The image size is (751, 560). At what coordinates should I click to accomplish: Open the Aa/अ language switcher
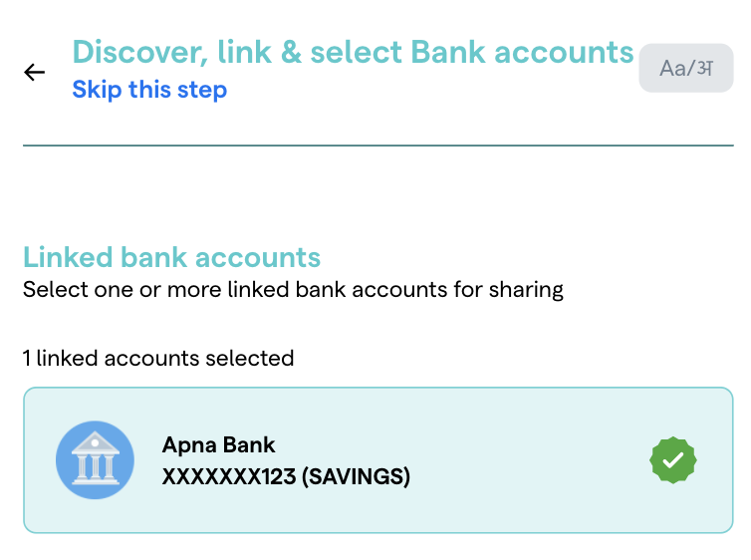tap(685, 69)
